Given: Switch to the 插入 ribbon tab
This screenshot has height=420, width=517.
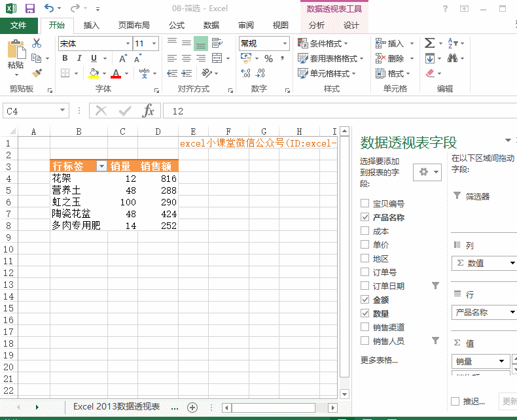Looking at the screenshot, I should tap(92, 26).
